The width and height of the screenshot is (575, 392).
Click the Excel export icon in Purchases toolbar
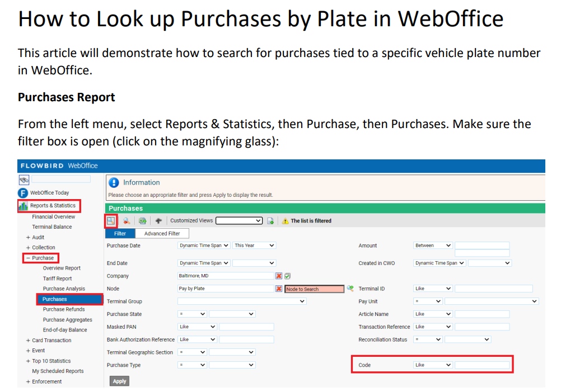pyautogui.click(x=142, y=220)
